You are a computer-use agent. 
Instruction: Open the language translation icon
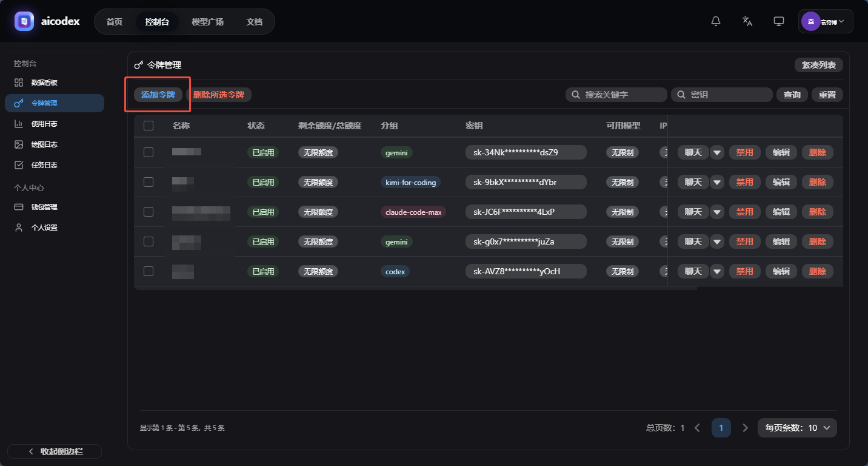click(x=747, y=21)
